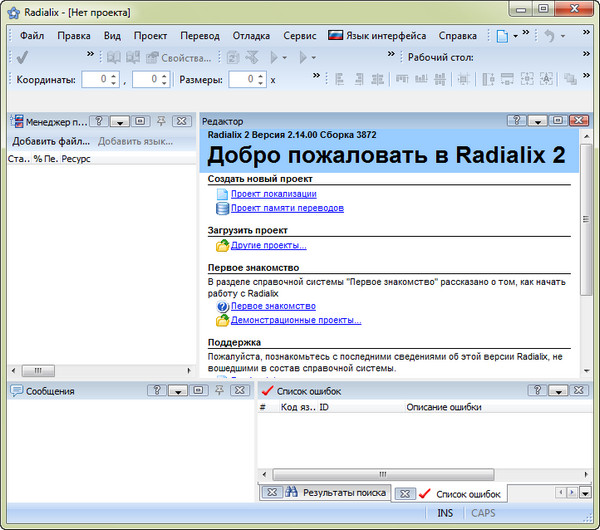
Task: Open the Язык интерфейса menu
Action: pyautogui.click(x=385, y=35)
